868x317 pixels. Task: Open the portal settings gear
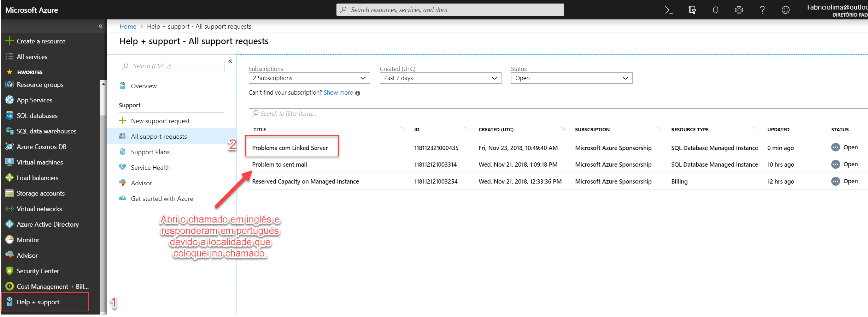point(739,10)
